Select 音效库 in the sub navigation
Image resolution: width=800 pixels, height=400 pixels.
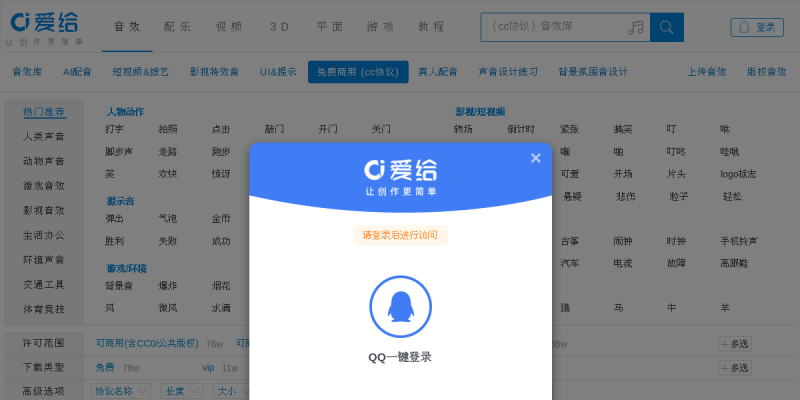coord(27,72)
